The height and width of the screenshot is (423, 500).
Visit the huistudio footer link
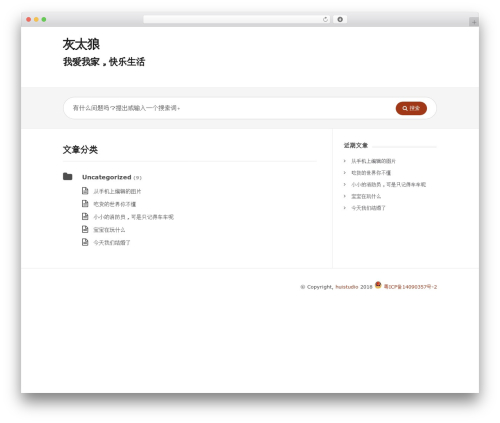(347, 287)
